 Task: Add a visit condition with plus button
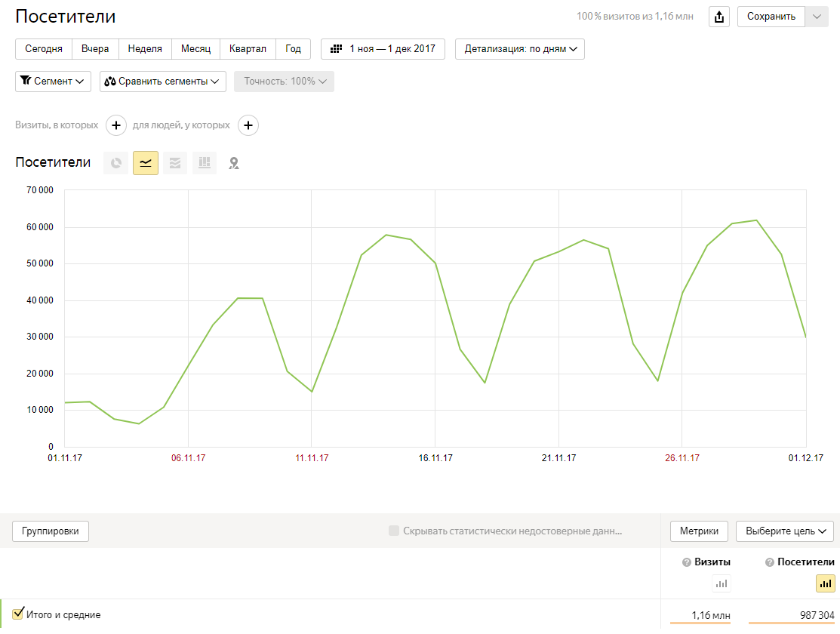(x=115, y=125)
